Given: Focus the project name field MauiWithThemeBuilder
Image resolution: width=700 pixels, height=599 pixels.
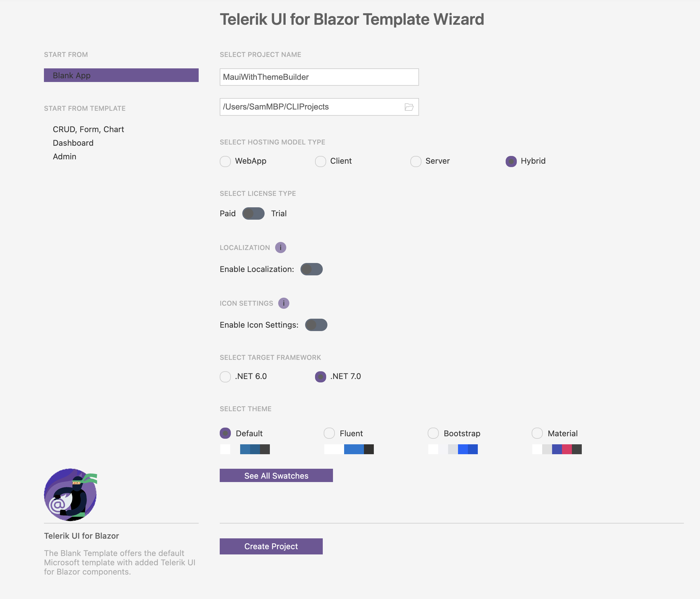Looking at the screenshot, I should (x=319, y=77).
